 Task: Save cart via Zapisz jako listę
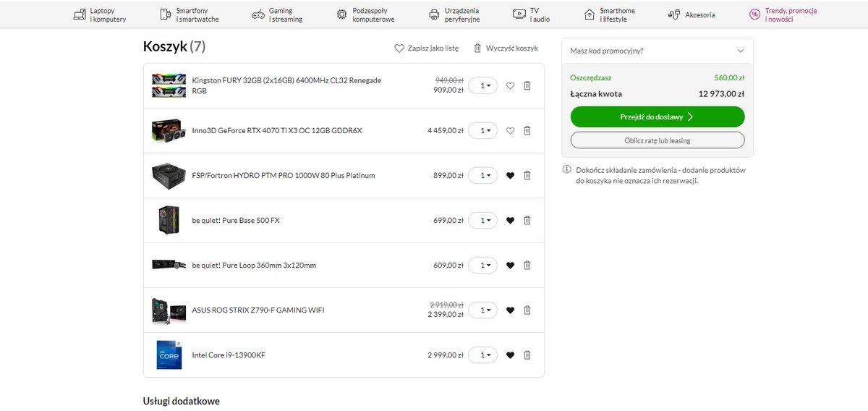tap(426, 48)
